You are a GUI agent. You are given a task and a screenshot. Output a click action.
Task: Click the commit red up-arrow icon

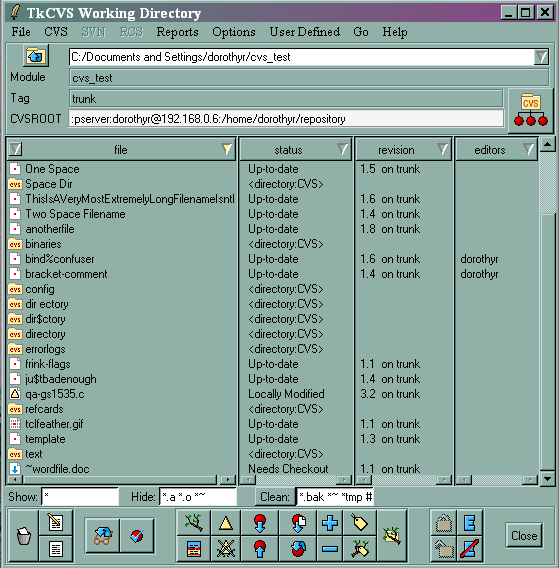260,549
